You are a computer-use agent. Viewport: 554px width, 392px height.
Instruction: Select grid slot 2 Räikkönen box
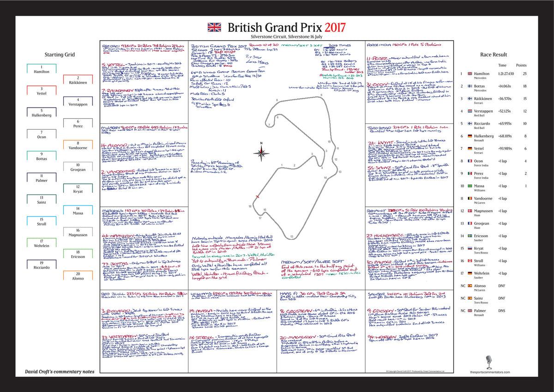[x=78, y=80]
